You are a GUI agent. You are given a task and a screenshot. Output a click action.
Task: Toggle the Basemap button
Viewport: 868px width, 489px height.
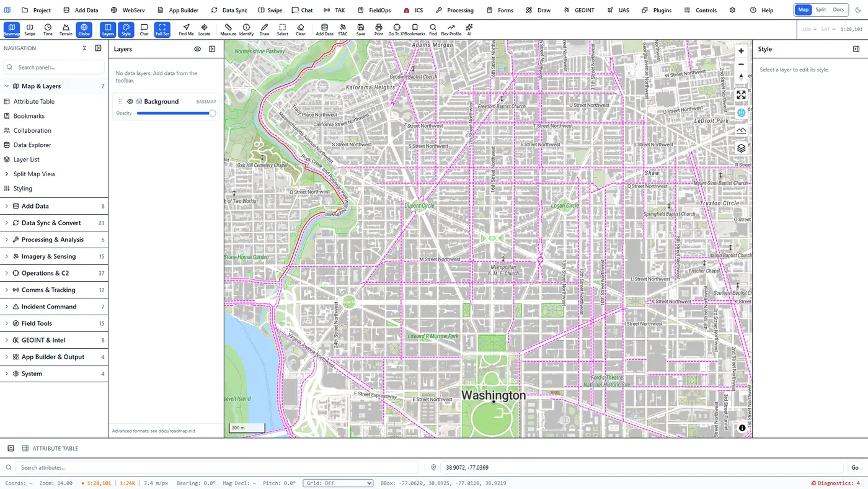(12, 30)
